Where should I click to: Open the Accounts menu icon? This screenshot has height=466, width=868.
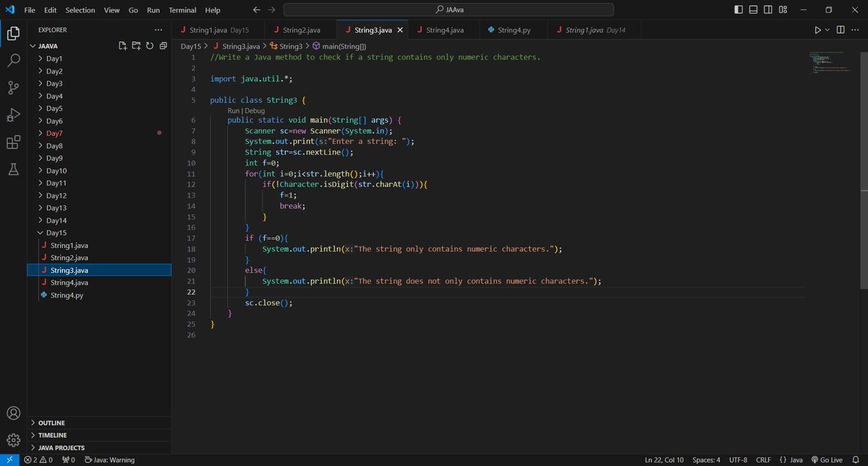point(13,414)
